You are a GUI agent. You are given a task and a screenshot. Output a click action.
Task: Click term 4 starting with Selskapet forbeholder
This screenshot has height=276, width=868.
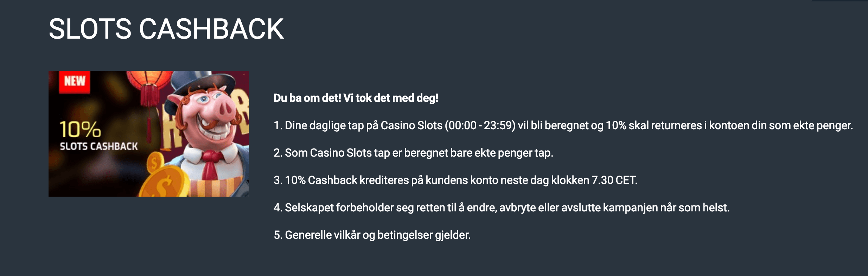502,208
